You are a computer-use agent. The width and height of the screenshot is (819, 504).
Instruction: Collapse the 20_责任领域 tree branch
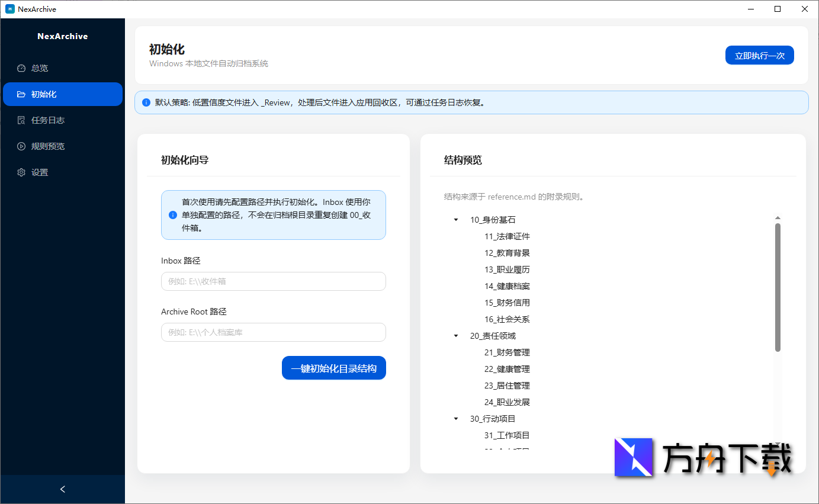(455, 335)
